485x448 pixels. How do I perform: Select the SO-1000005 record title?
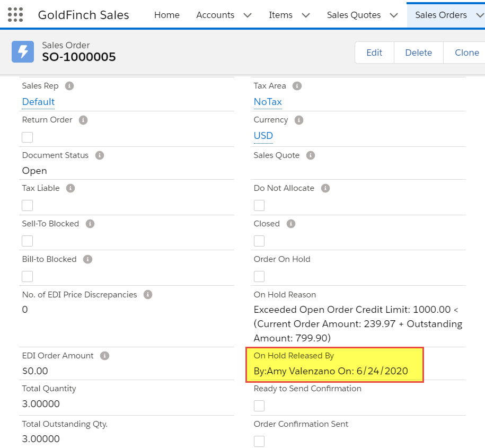79,57
